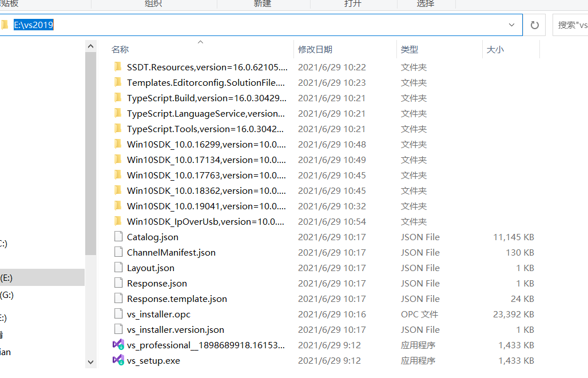
Task: Click the 23,392 KB size value
Action: coord(514,314)
